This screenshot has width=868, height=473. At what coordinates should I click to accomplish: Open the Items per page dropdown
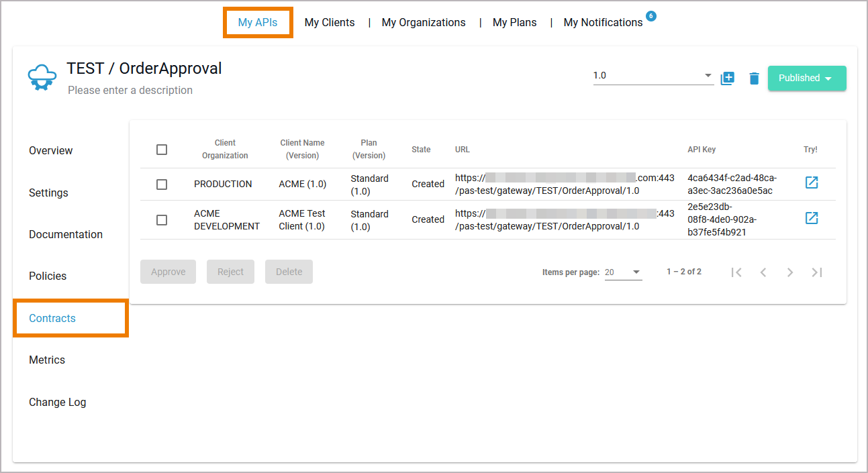click(x=623, y=271)
